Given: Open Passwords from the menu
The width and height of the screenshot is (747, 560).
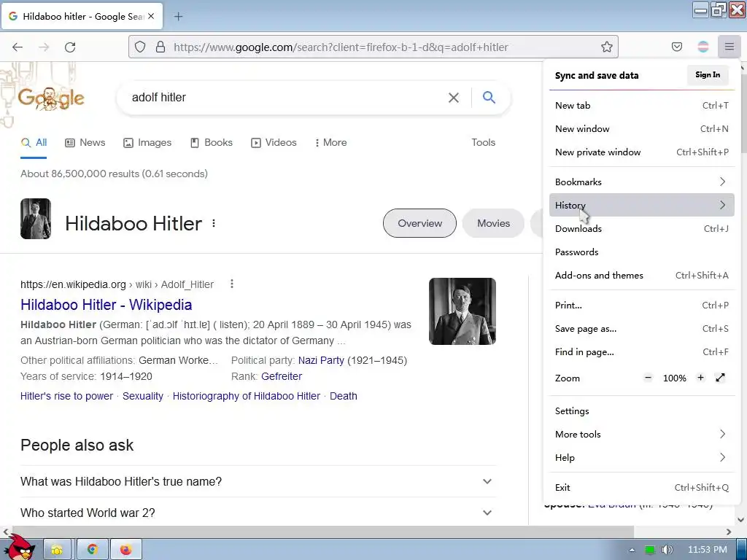Looking at the screenshot, I should point(642,252).
